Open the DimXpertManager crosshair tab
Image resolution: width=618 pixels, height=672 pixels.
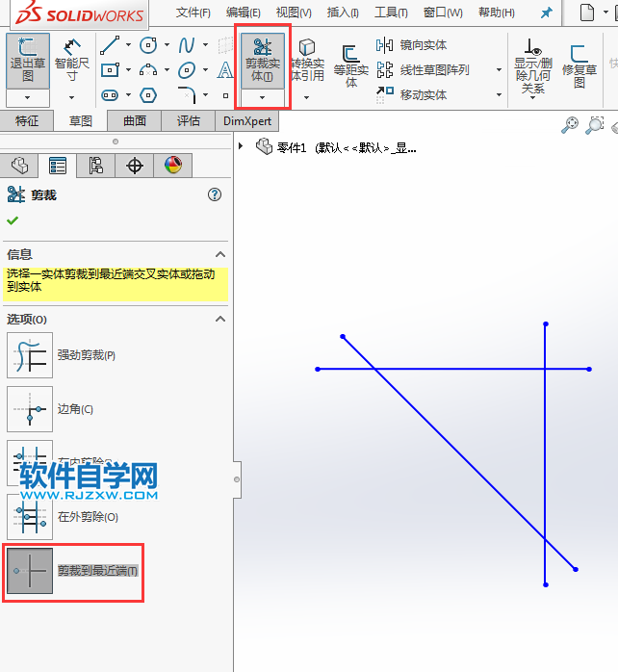[x=134, y=166]
